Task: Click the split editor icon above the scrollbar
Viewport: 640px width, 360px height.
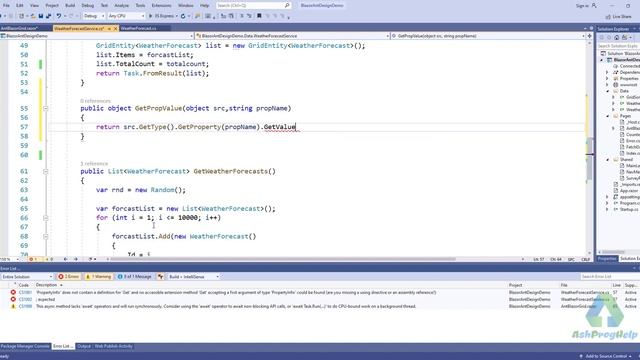Action: click(589, 36)
